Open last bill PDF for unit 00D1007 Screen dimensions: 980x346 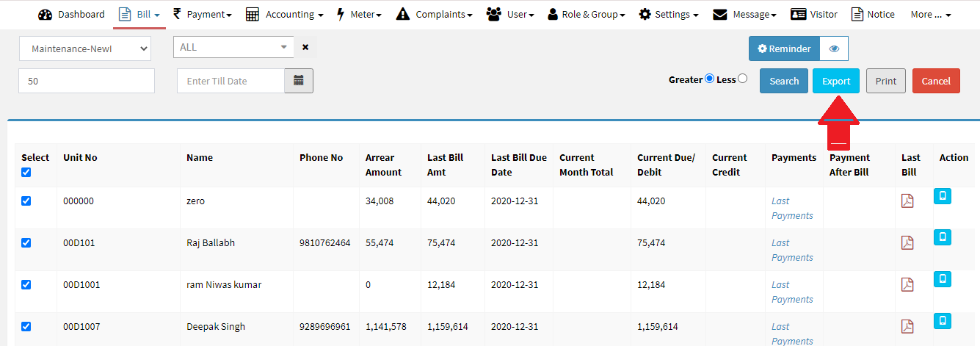pyautogui.click(x=907, y=327)
